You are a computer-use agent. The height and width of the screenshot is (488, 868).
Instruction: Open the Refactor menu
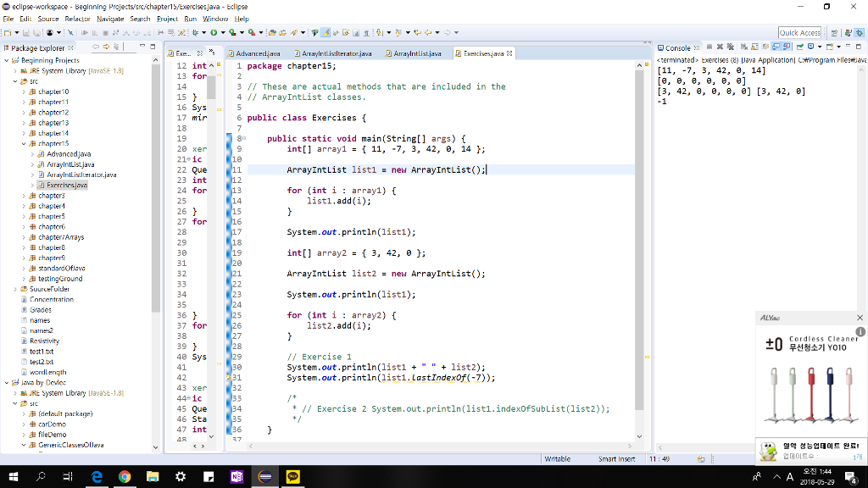77,19
